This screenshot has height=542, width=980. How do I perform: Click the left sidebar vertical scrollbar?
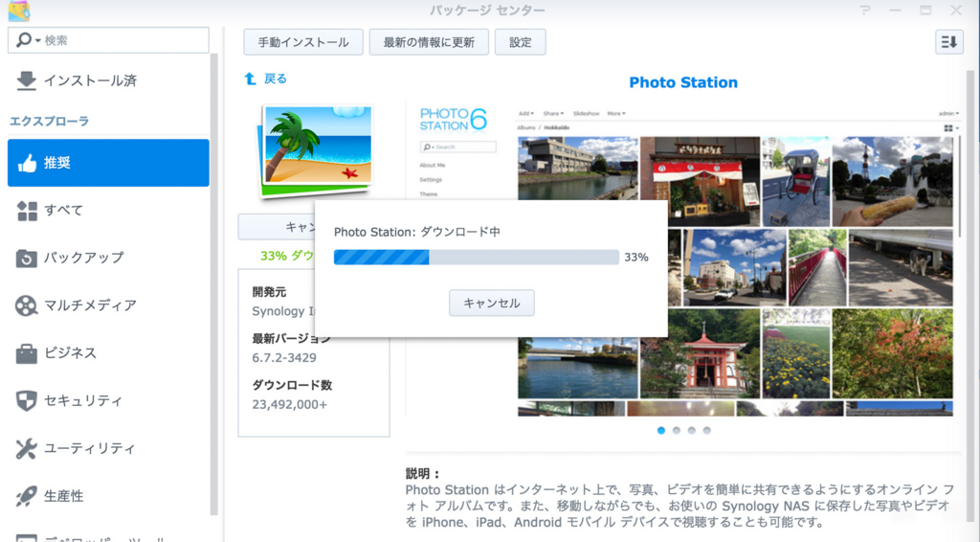click(x=214, y=284)
